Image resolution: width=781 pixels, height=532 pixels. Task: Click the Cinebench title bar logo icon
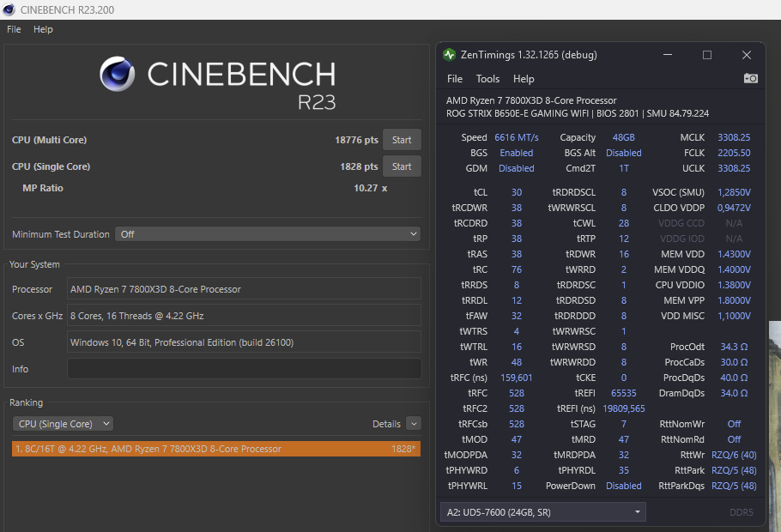point(9,9)
